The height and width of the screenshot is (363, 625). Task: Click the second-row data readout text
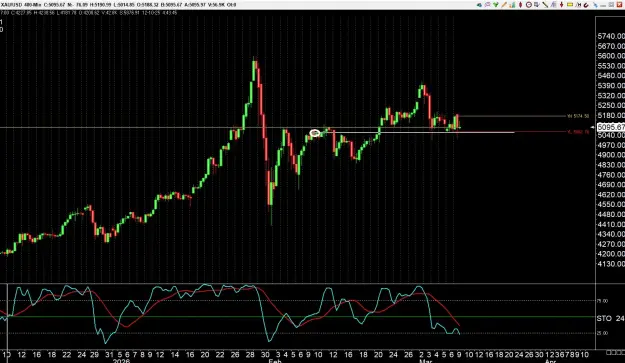pyautogui.click(x=88, y=13)
